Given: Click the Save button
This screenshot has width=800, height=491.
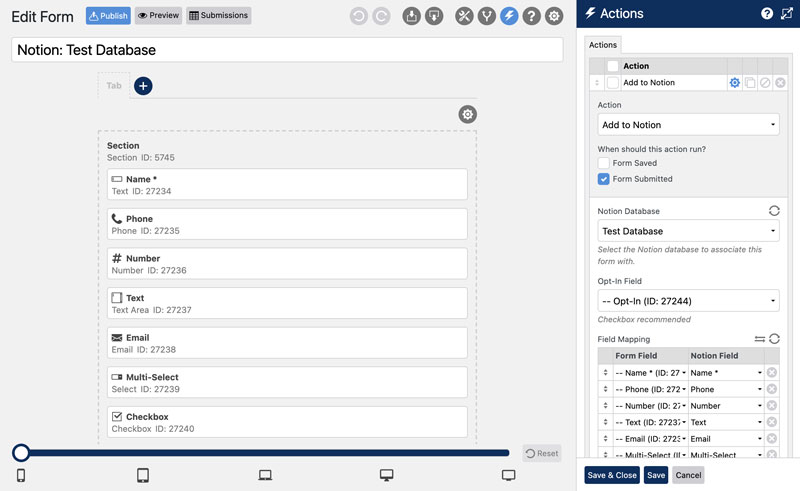Looking at the screenshot, I should coord(656,475).
